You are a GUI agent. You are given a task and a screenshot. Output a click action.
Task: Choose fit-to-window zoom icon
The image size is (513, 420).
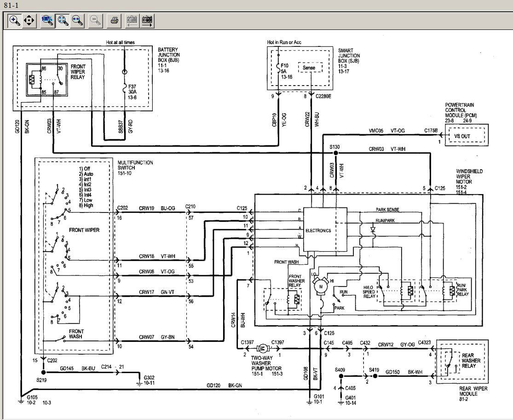pos(63,21)
